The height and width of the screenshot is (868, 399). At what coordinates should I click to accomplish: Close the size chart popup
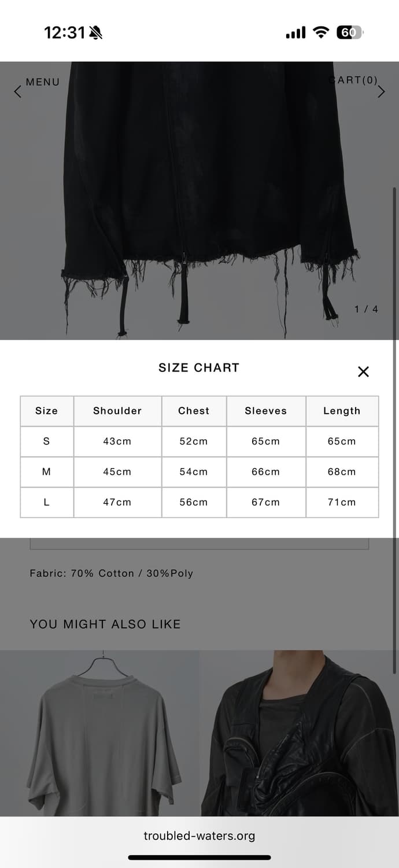click(x=363, y=372)
